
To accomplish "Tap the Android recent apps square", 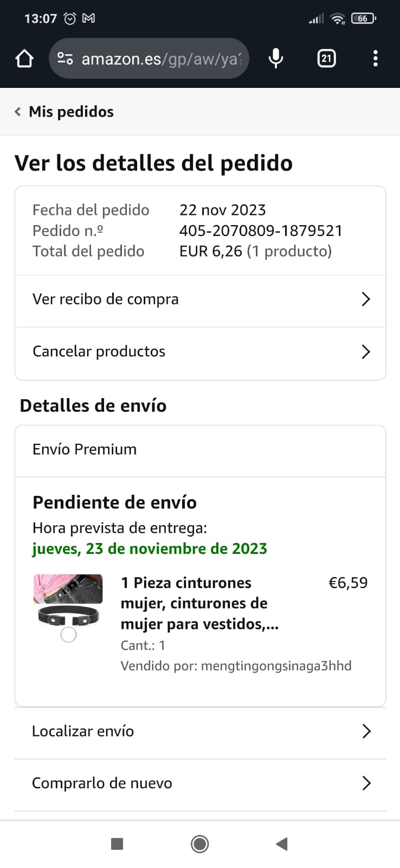I will coord(117,844).
